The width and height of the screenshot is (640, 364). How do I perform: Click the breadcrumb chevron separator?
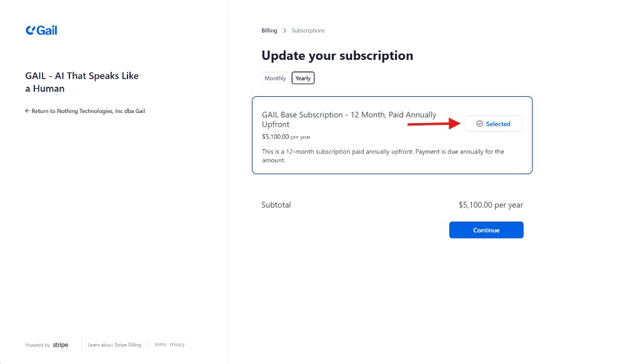[284, 31]
